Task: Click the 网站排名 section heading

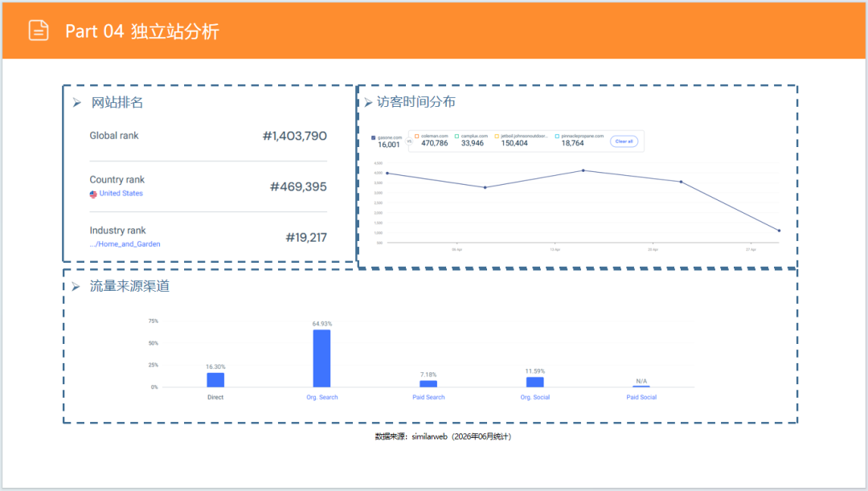Action: pyautogui.click(x=117, y=102)
